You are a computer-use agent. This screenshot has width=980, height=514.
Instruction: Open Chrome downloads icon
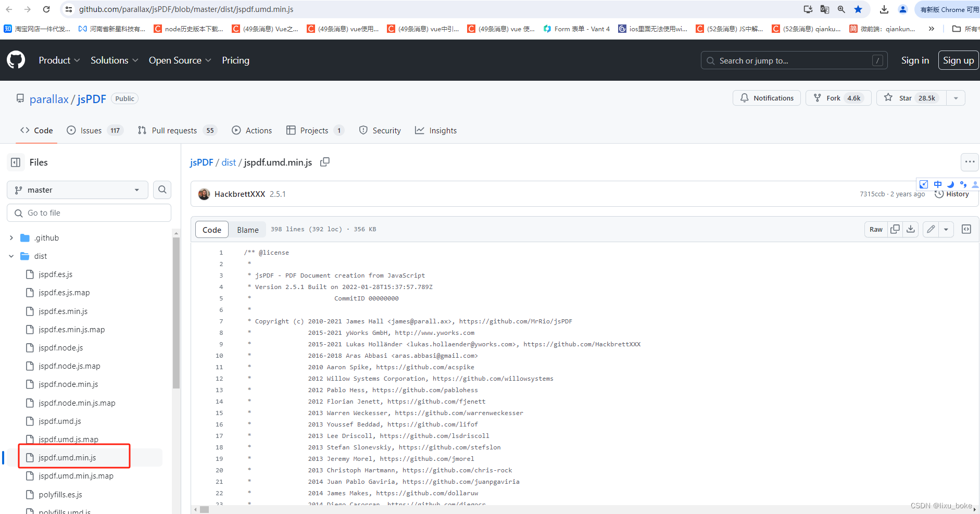[884, 9]
